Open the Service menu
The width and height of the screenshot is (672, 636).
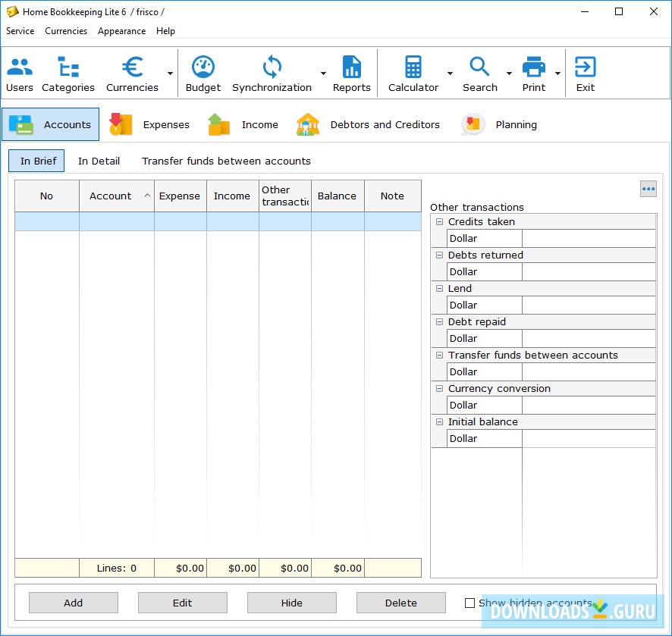click(x=20, y=31)
